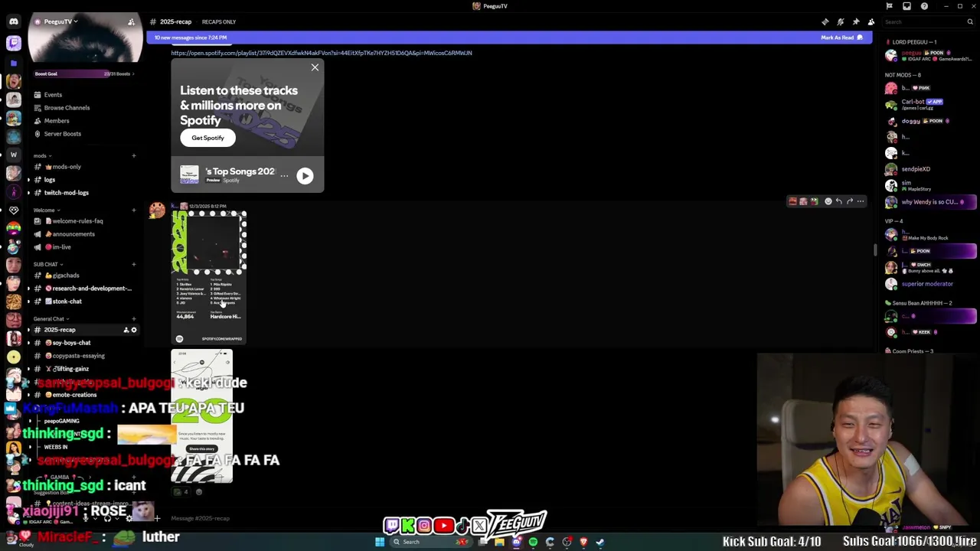The height and width of the screenshot is (551, 980).
Task: Click Mark As Read
Action: pyautogui.click(x=841, y=37)
